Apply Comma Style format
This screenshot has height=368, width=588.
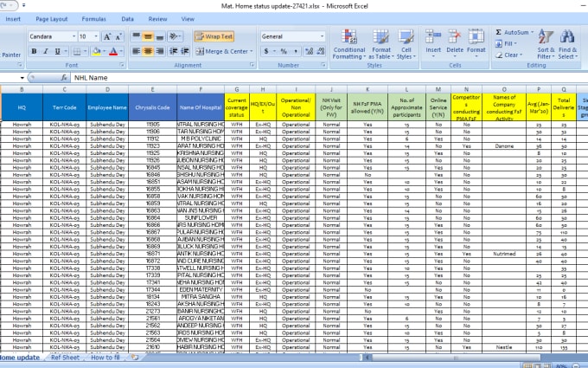click(296, 51)
